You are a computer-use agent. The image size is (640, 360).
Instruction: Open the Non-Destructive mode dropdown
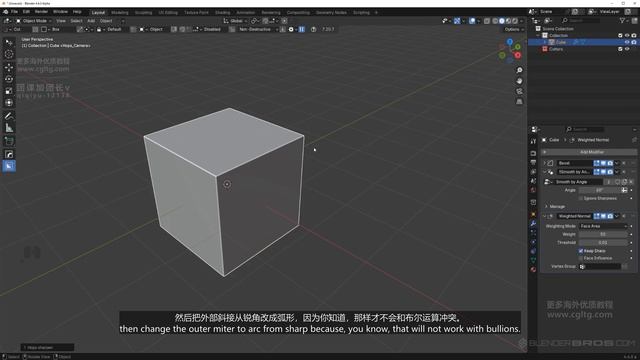(x=258, y=29)
